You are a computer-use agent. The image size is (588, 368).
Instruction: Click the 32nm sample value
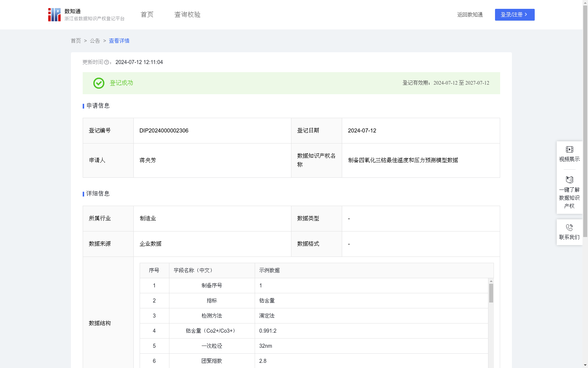click(x=266, y=346)
